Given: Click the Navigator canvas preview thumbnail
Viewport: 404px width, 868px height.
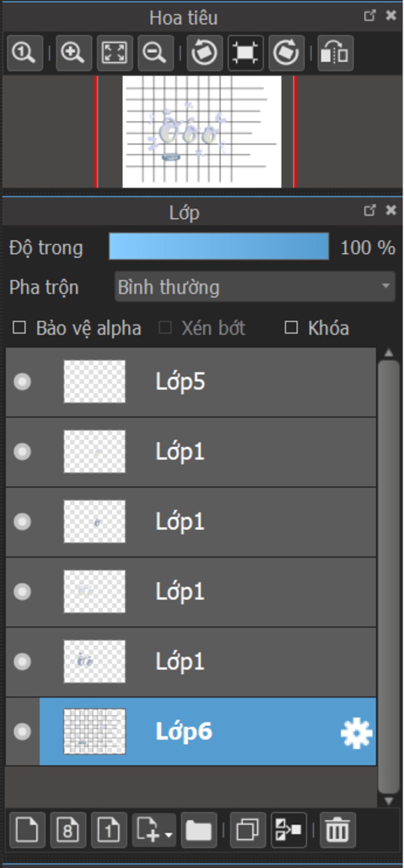Looking at the screenshot, I should (x=202, y=132).
